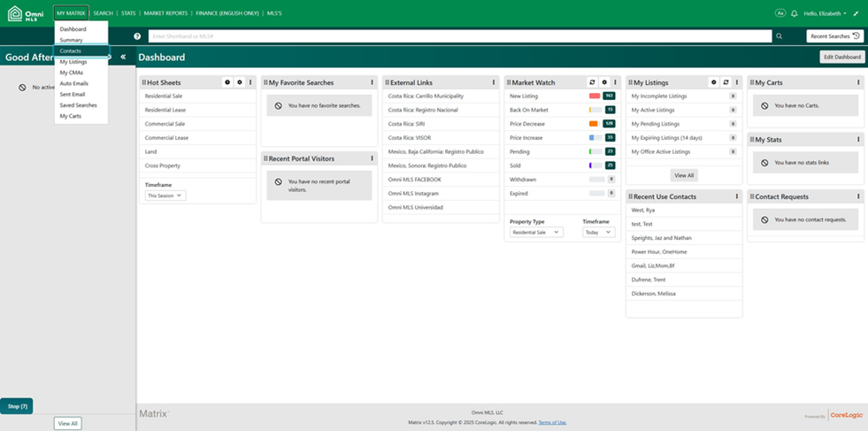This screenshot has height=431, width=868.
Task: Open the MLS'S menu
Action: pyautogui.click(x=274, y=13)
